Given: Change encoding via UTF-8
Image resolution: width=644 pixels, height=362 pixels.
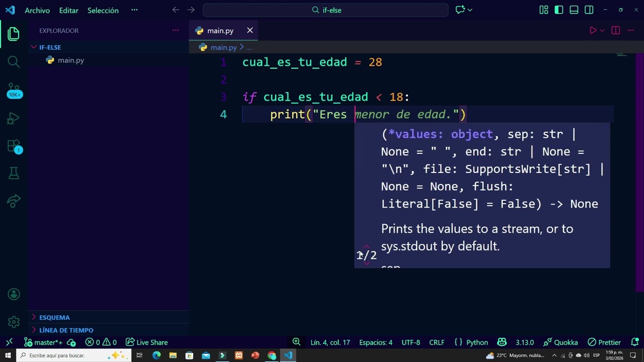Looking at the screenshot, I should point(411,342).
